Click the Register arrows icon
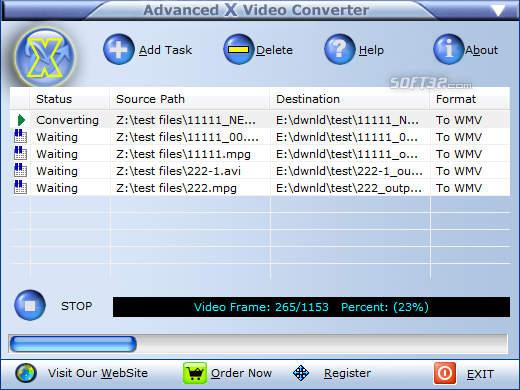The height and width of the screenshot is (390, 520). [301, 373]
